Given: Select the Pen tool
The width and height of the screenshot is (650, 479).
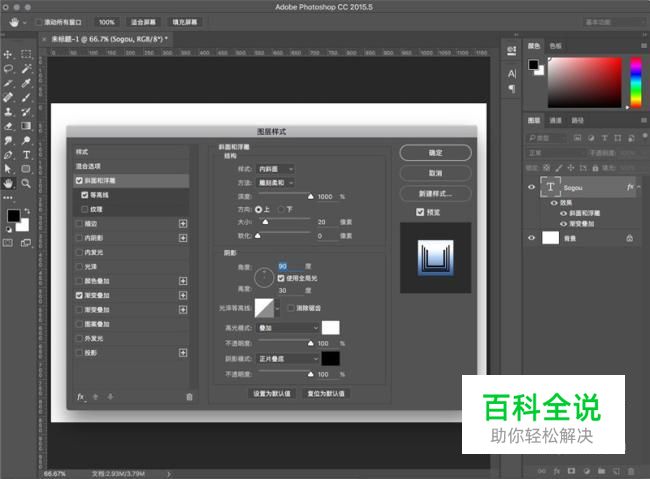Looking at the screenshot, I should [8, 155].
